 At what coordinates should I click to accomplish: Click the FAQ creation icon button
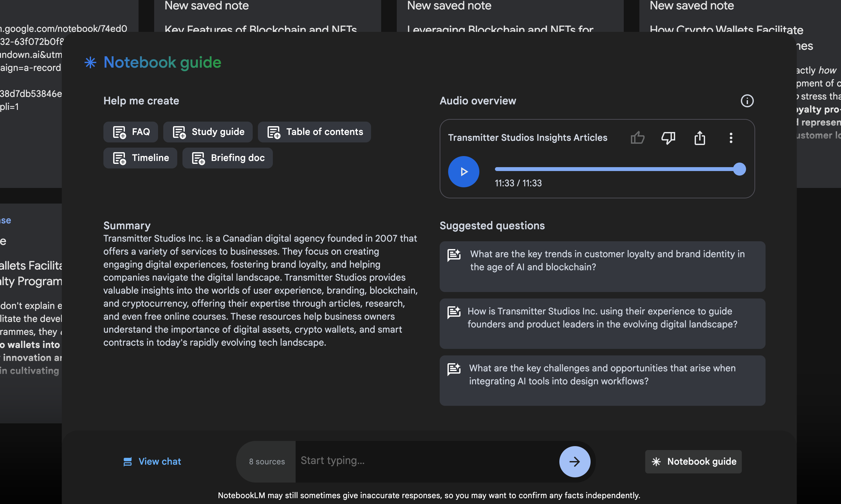point(119,131)
